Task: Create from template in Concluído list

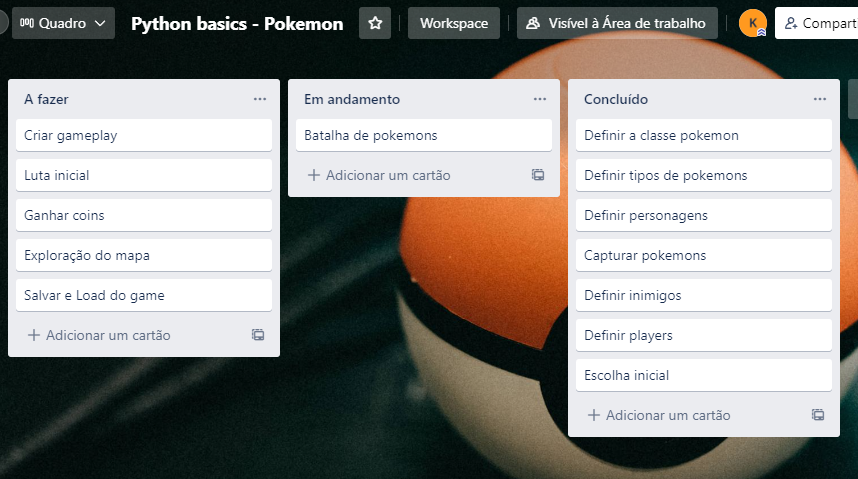Action: (x=818, y=415)
